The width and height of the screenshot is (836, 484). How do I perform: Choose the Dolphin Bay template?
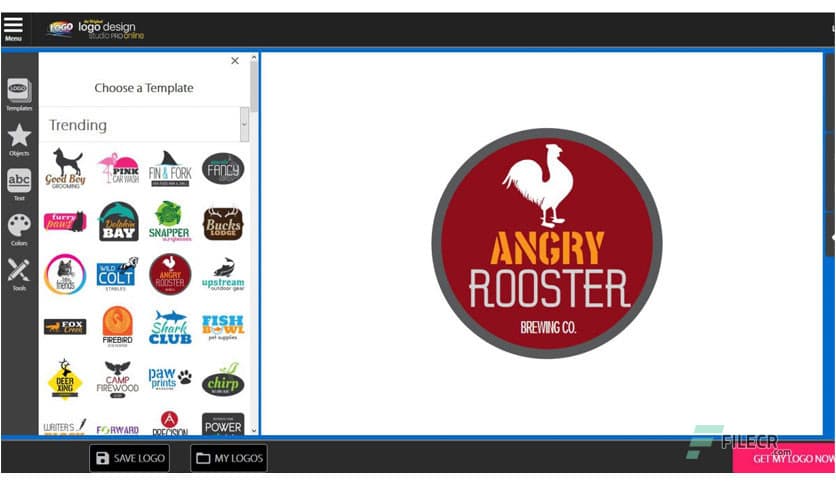(x=118, y=221)
